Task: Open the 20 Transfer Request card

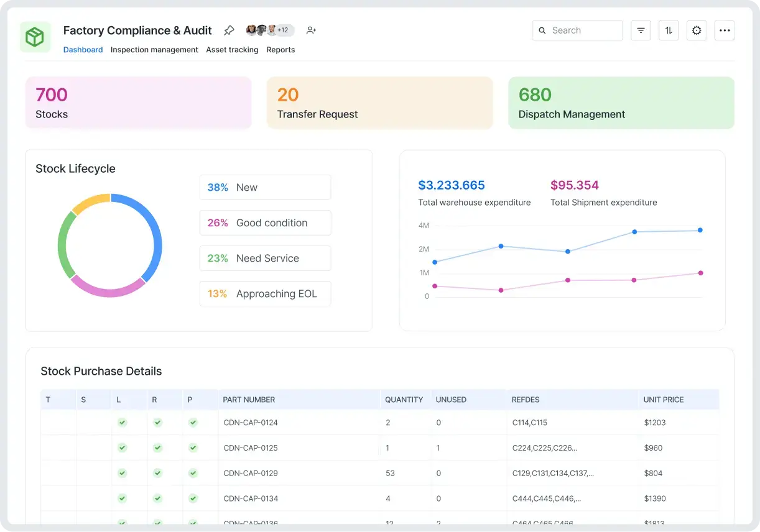Action: (379, 103)
